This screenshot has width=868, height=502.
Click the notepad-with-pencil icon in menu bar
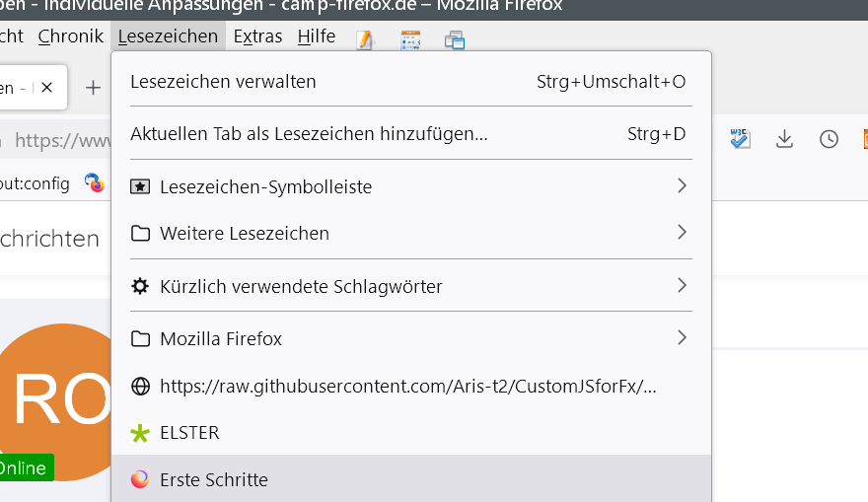[x=365, y=39]
